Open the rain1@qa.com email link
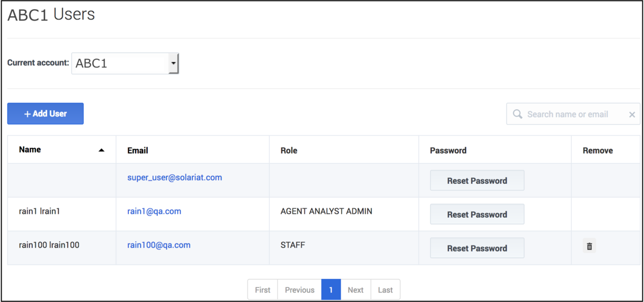Image resolution: width=644 pixels, height=302 pixels. (154, 211)
